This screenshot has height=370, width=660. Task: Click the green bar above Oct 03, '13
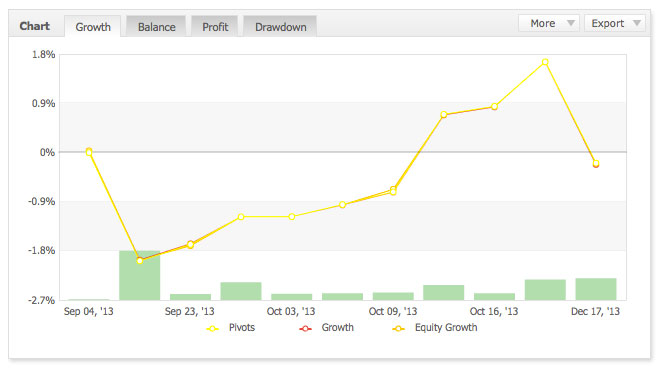(x=292, y=297)
